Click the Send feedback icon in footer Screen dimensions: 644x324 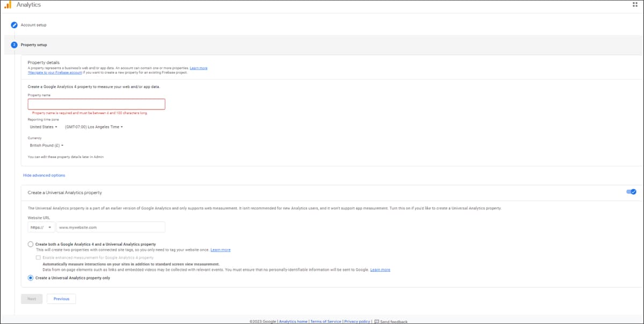point(377,321)
